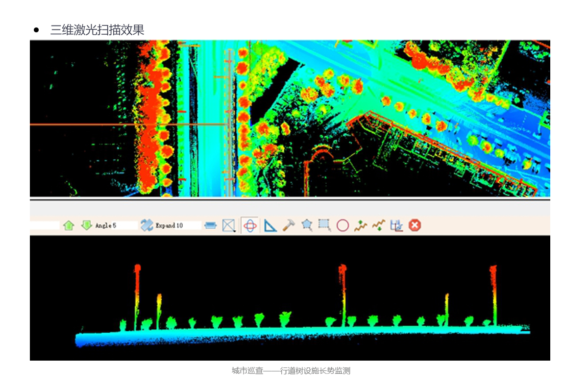Choose the circle selection tool
Image resolution: width=588 pixels, height=391 pixels.
click(343, 225)
